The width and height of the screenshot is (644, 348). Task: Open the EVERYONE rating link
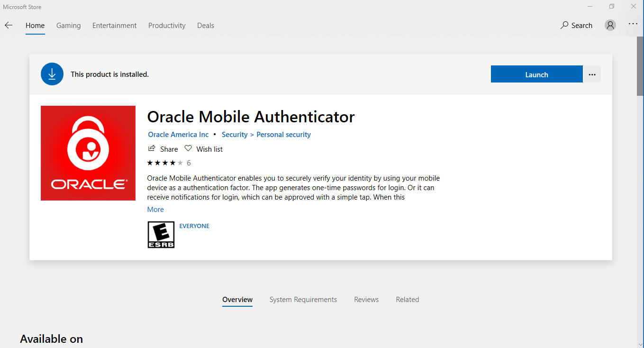point(194,226)
